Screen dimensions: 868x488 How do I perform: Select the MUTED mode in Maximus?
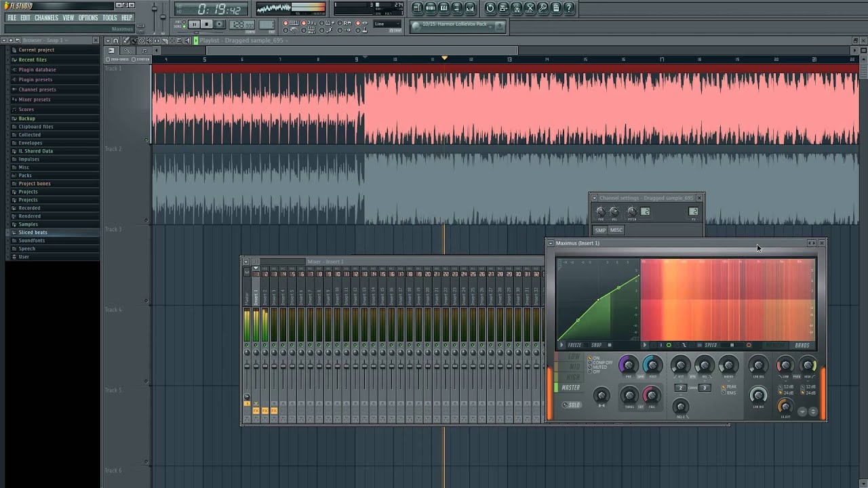click(x=597, y=367)
